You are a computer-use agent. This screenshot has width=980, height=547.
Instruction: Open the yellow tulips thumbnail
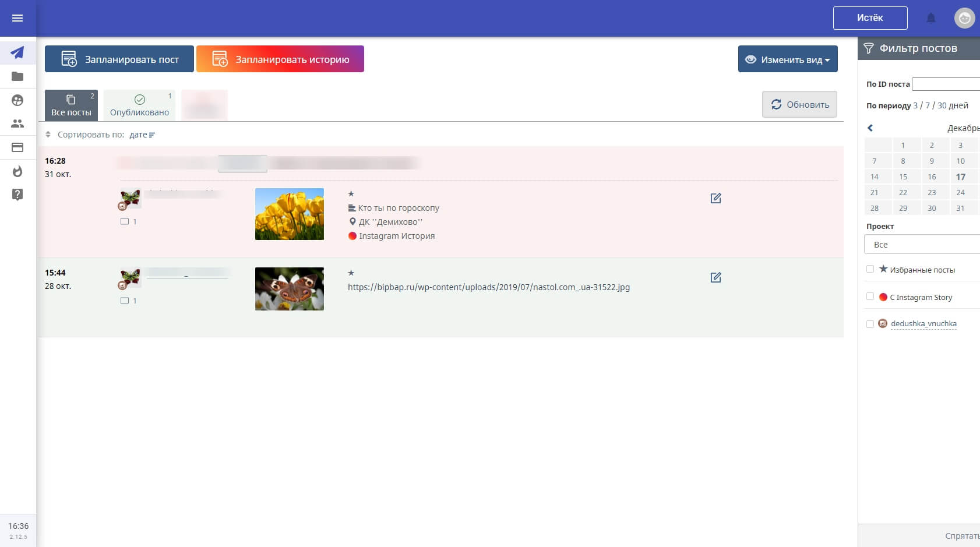pyautogui.click(x=290, y=214)
